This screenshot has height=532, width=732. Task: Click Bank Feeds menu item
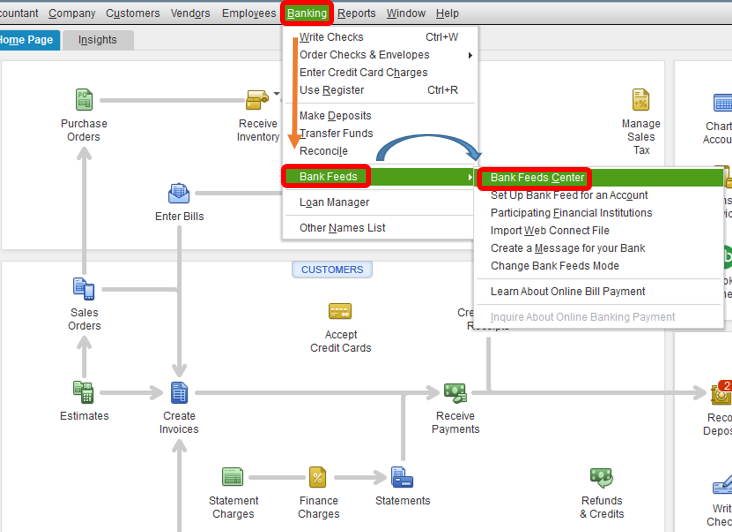pyautogui.click(x=379, y=177)
